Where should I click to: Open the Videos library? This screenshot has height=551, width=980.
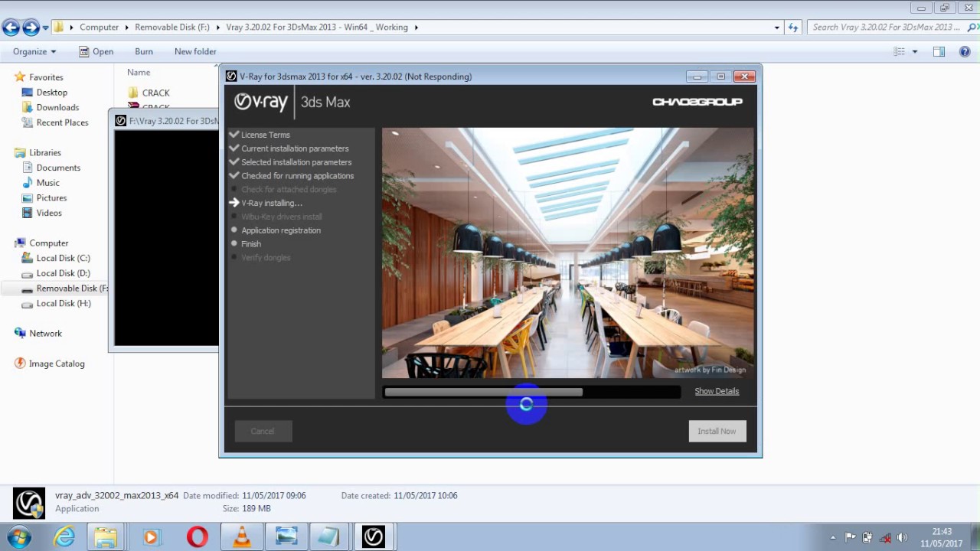[x=49, y=213]
